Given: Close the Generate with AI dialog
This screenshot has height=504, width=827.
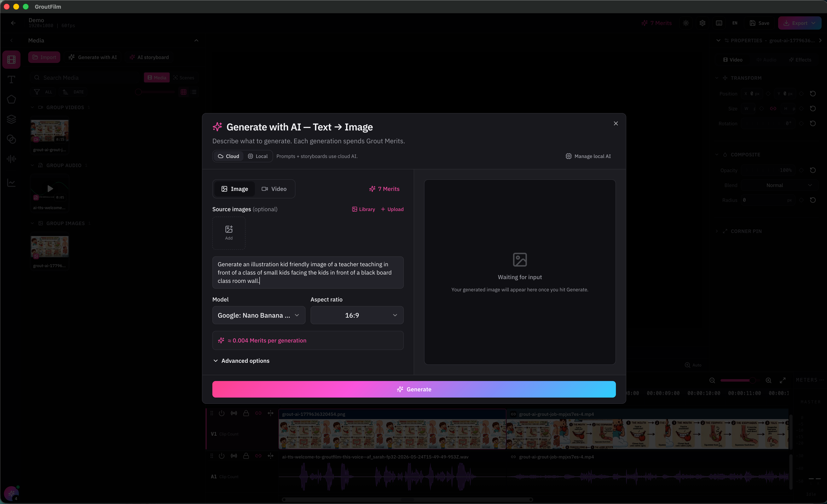Looking at the screenshot, I should (x=615, y=123).
